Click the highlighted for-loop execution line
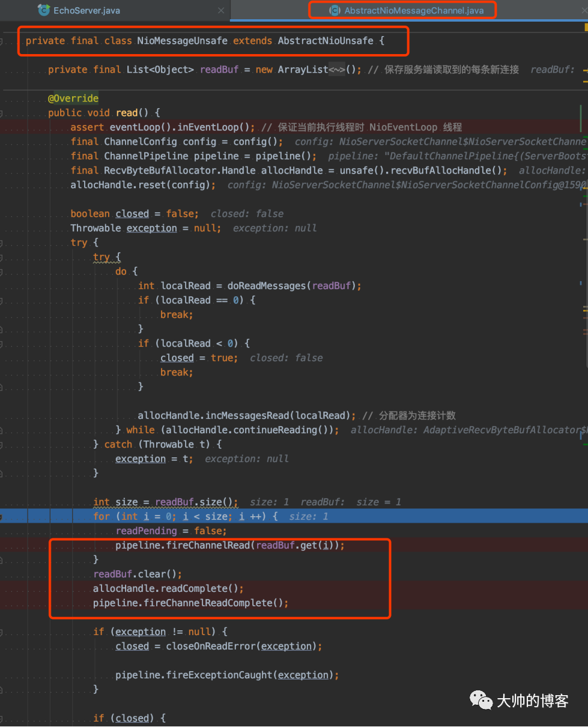588x727 pixels. click(294, 517)
